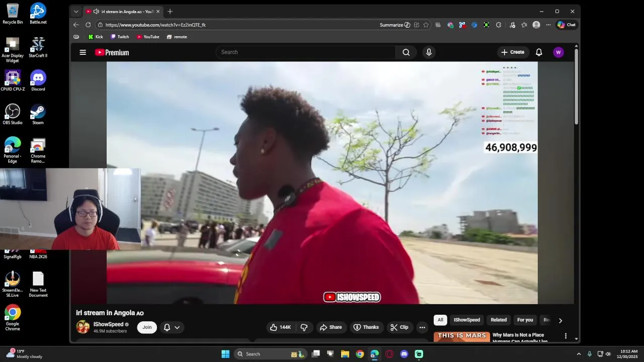Expand the Edge tab search chevron

point(76,11)
